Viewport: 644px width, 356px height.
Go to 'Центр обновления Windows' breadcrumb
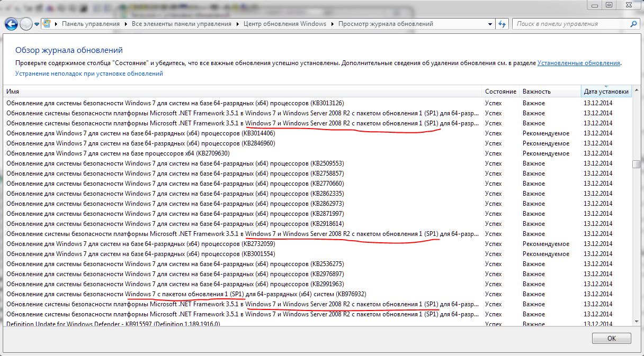pyautogui.click(x=285, y=24)
